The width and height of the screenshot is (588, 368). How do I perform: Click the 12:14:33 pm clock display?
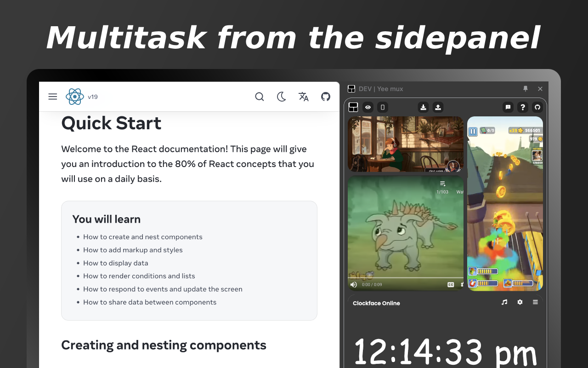[445, 353]
